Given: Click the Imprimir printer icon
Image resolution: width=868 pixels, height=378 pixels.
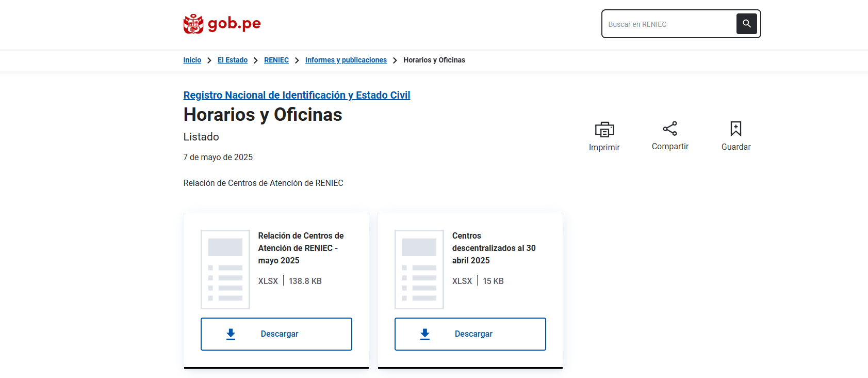Looking at the screenshot, I should click(x=604, y=129).
